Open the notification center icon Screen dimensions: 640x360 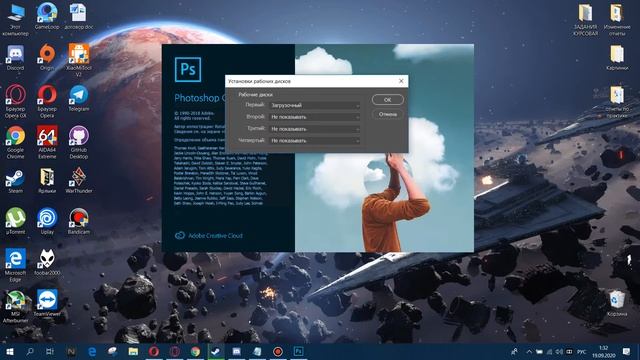tap(627, 351)
